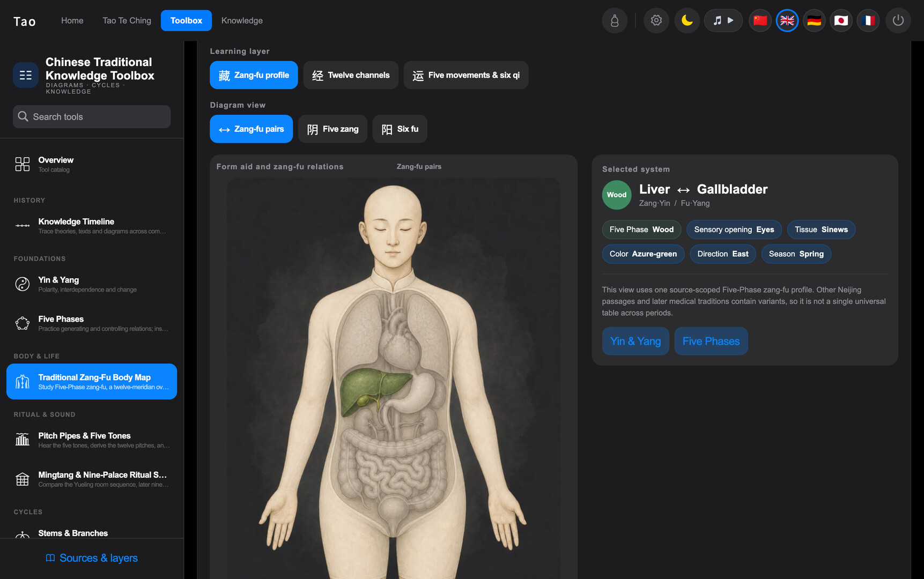Switch diagram view to Six fu
This screenshot has height=579, width=924.
[x=400, y=129]
